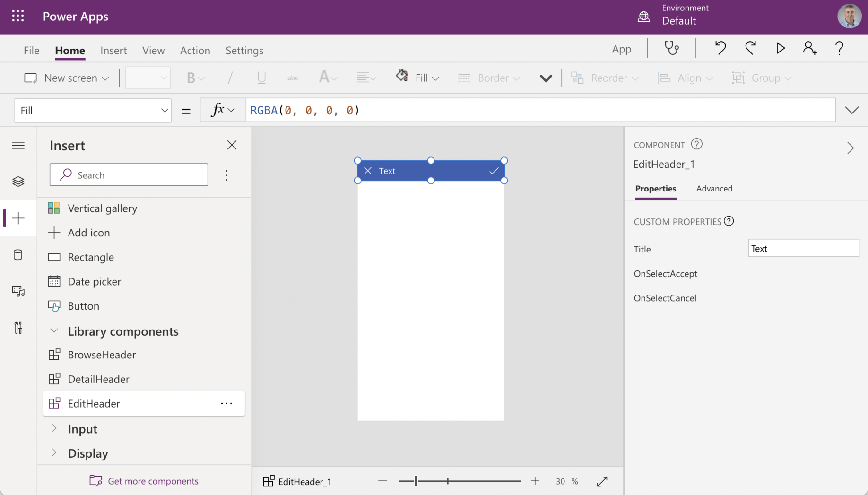Viewport: 868px width, 495px height.
Task: Click the App checker stethoscope icon
Action: 671,48
